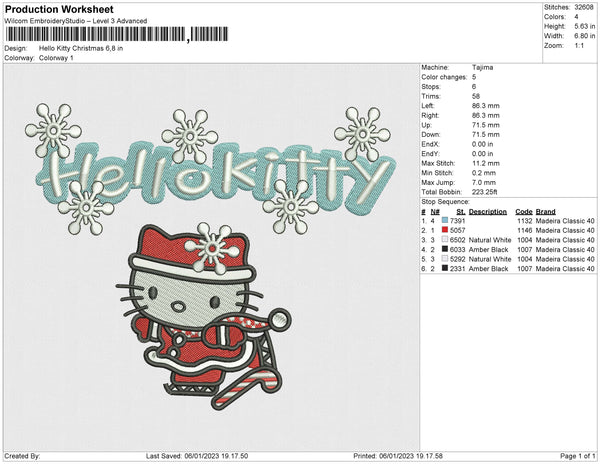Click the barcode under the worksheet title
Image resolution: width=600 pixels, height=464 pixels.
[117, 34]
